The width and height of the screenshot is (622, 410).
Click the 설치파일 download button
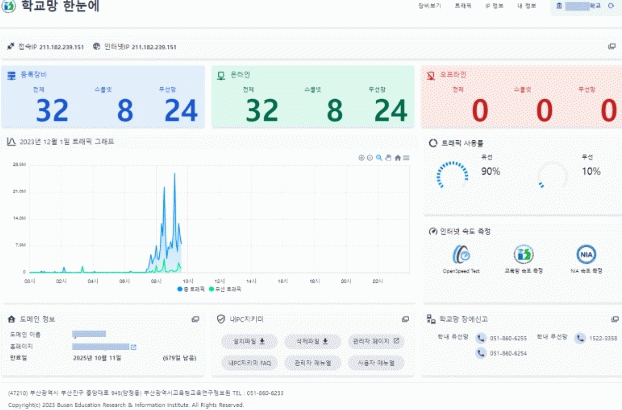tap(251, 342)
